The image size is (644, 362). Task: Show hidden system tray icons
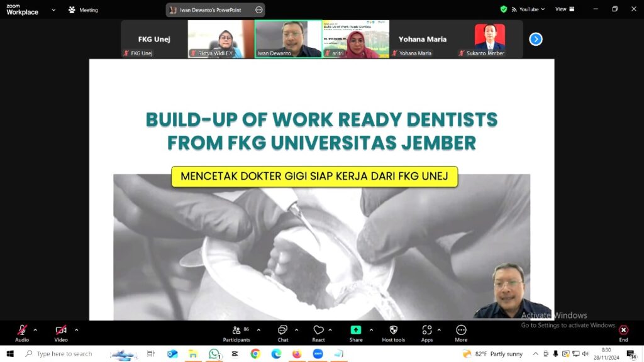[x=536, y=354]
